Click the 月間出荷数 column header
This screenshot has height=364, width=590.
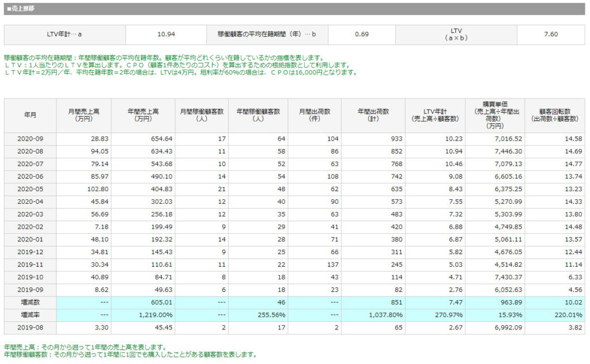point(312,115)
